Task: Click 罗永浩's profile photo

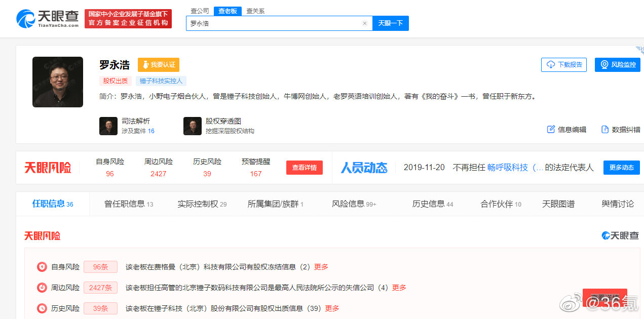Action: pos(57,82)
